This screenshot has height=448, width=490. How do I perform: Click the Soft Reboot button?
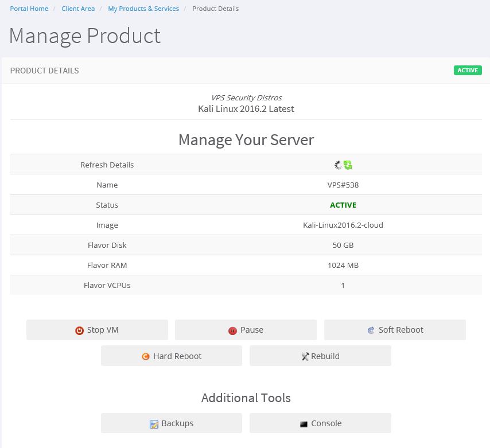point(395,330)
